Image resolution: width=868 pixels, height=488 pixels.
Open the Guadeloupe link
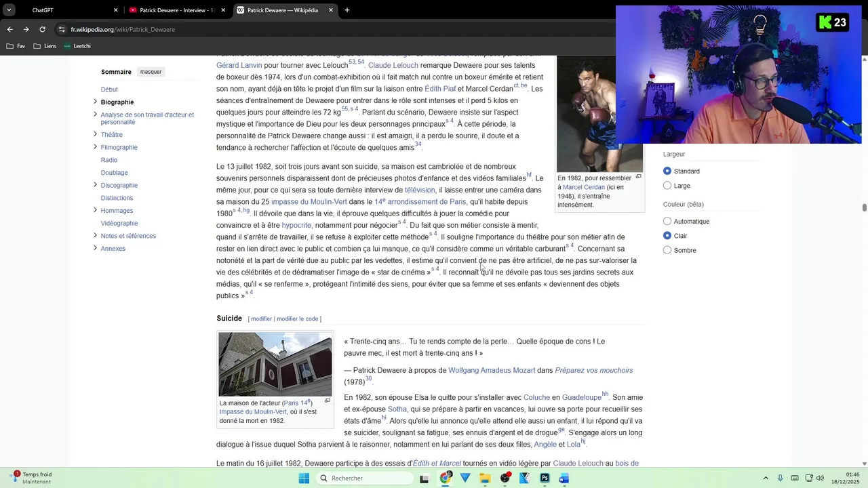coord(582,397)
